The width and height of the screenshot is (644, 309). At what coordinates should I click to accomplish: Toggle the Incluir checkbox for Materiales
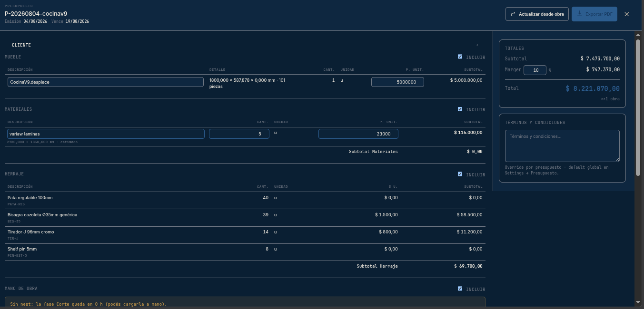pos(460,109)
